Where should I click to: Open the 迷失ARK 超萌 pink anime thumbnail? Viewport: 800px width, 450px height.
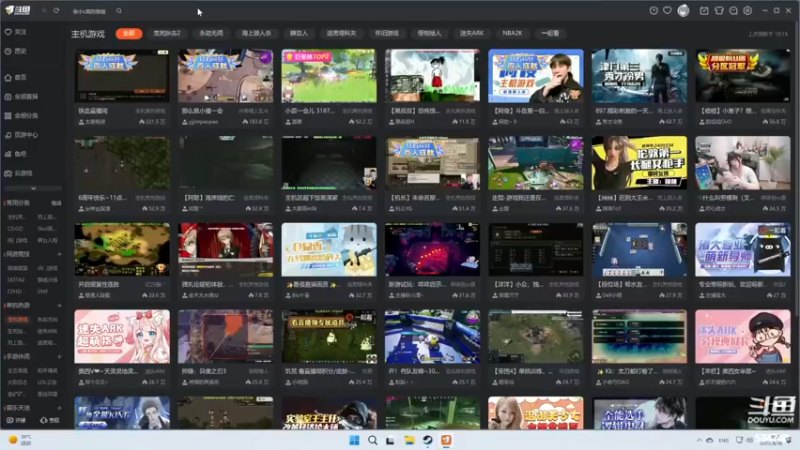[x=122, y=336]
